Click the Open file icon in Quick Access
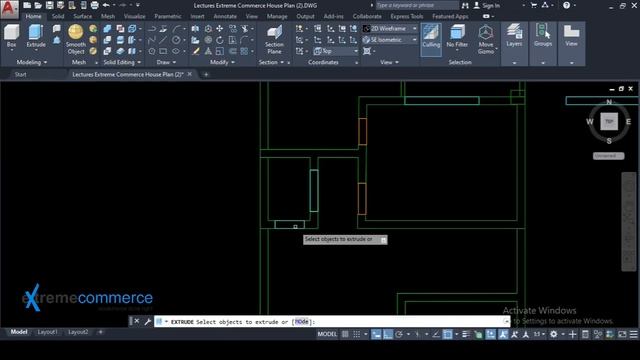The height and width of the screenshot is (360, 640). click(38, 5)
